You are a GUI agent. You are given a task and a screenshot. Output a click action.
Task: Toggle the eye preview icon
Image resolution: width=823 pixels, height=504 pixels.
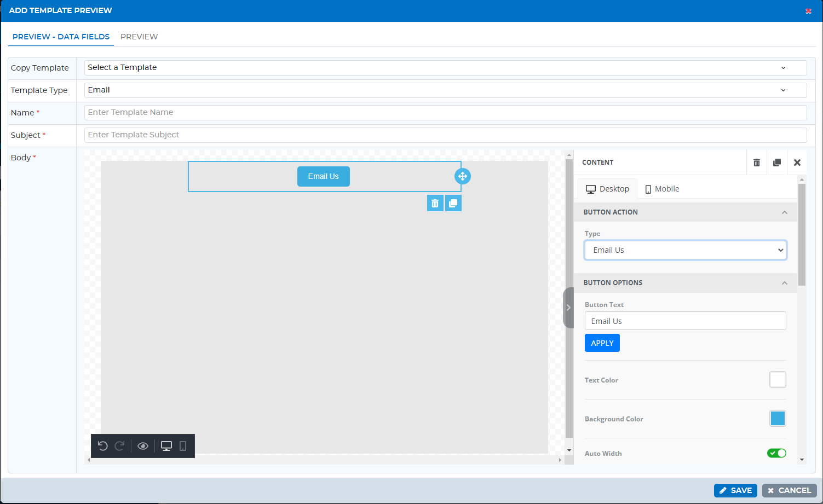(x=143, y=446)
